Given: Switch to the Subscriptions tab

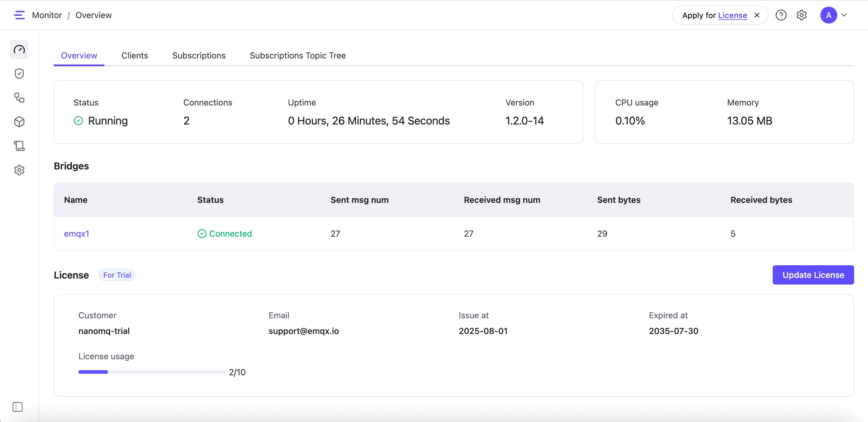Looking at the screenshot, I should [199, 55].
